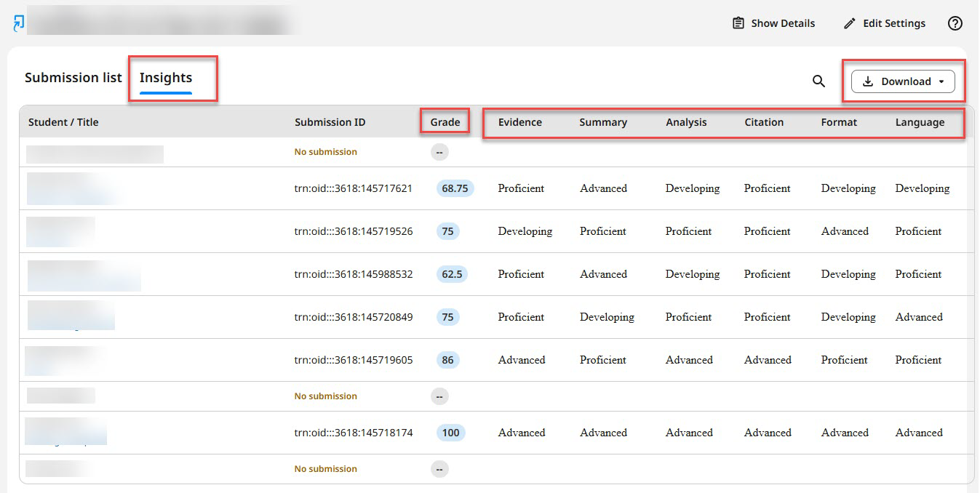Select the Insights tab
The width and height of the screenshot is (980, 493).
(166, 78)
